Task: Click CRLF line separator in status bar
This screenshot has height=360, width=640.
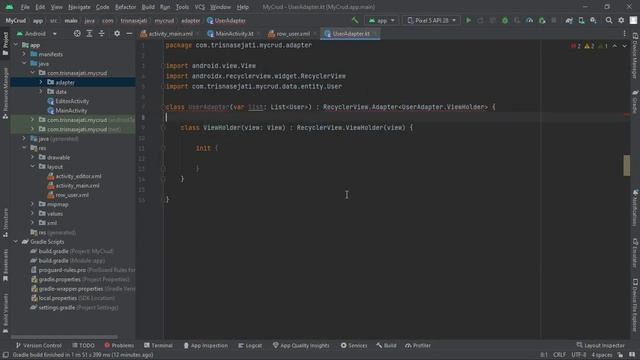Action: 560,355
